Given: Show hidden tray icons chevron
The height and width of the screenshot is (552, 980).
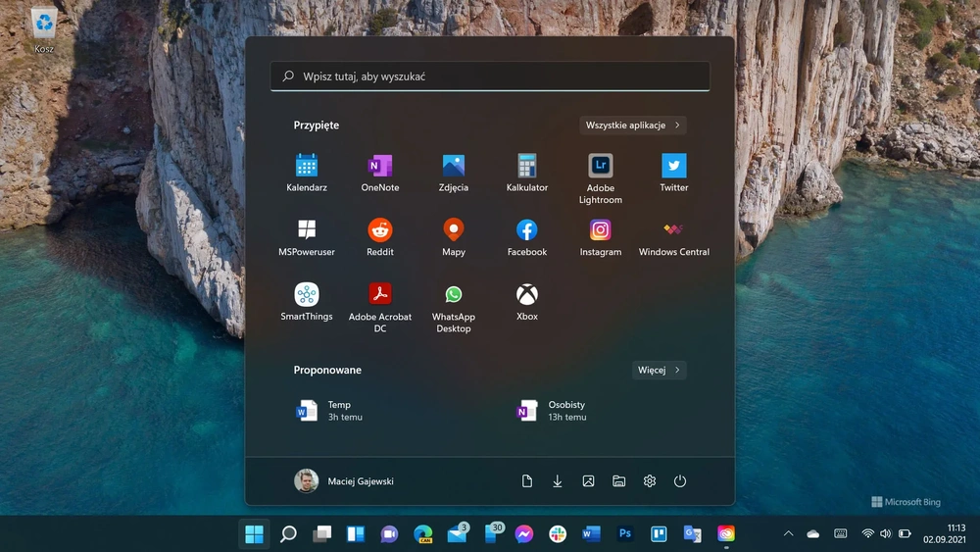Looking at the screenshot, I should (x=788, y=534).
